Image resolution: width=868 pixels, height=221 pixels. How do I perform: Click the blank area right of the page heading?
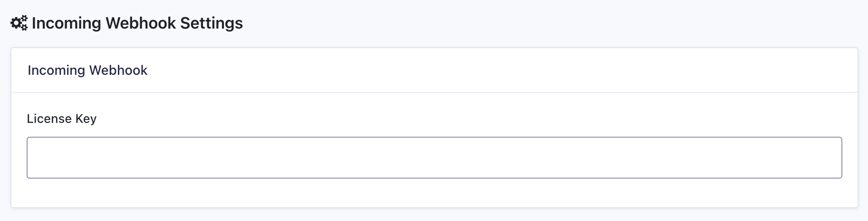coord(523,23)
